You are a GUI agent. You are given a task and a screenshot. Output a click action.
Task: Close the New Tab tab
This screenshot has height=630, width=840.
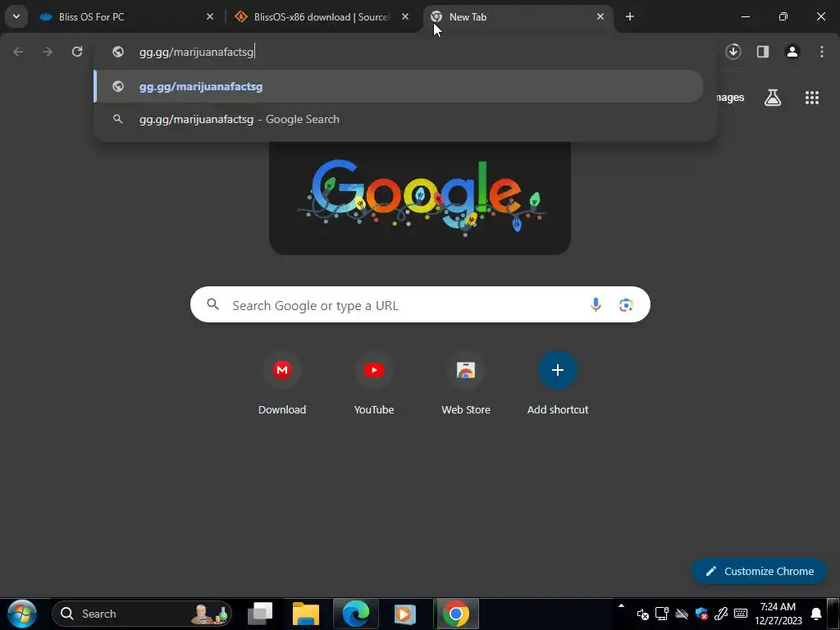coord(600,16)
